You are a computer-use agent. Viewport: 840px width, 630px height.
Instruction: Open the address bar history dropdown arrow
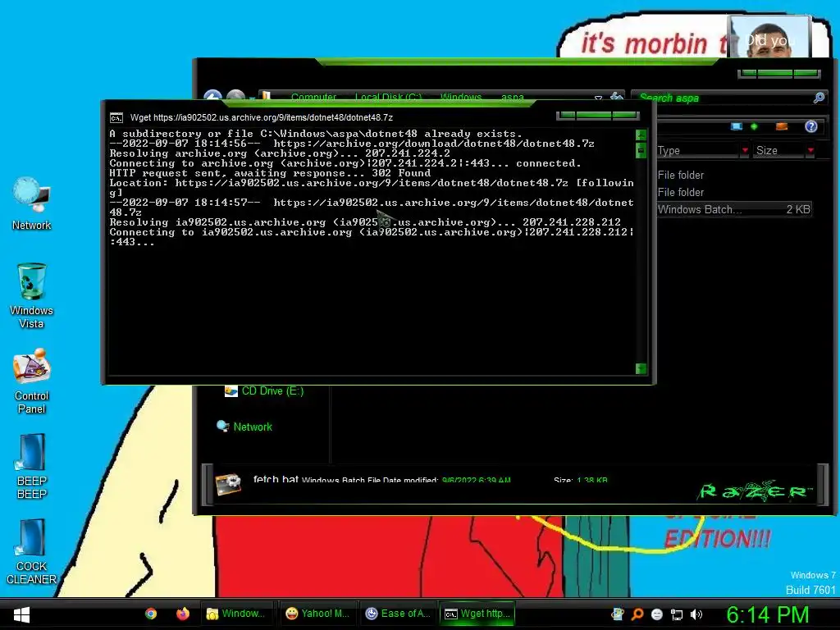[598, 98]
